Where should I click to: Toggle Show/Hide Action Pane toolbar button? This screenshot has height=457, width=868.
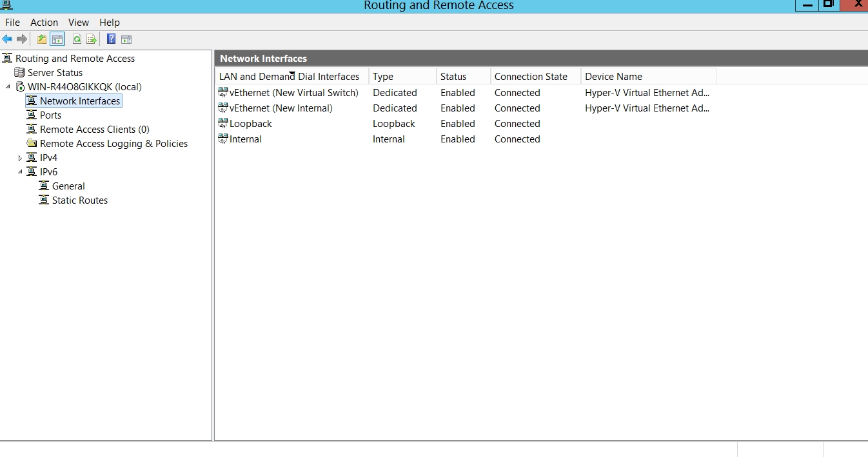[x=126, y=39]
